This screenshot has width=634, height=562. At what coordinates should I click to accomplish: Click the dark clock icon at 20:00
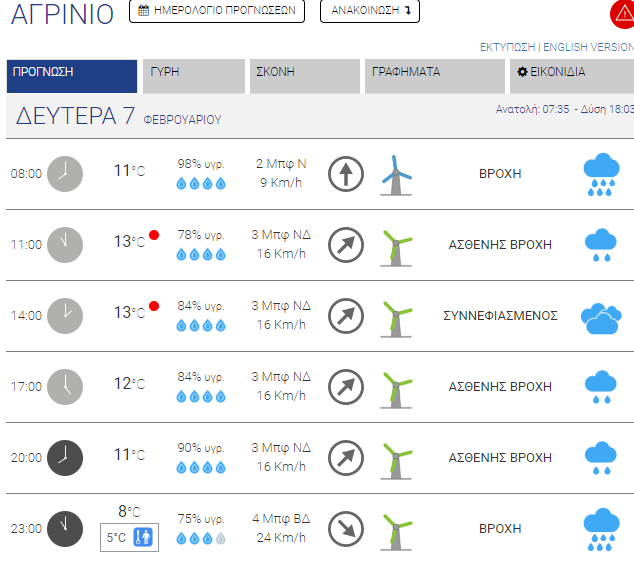[65, 458]
